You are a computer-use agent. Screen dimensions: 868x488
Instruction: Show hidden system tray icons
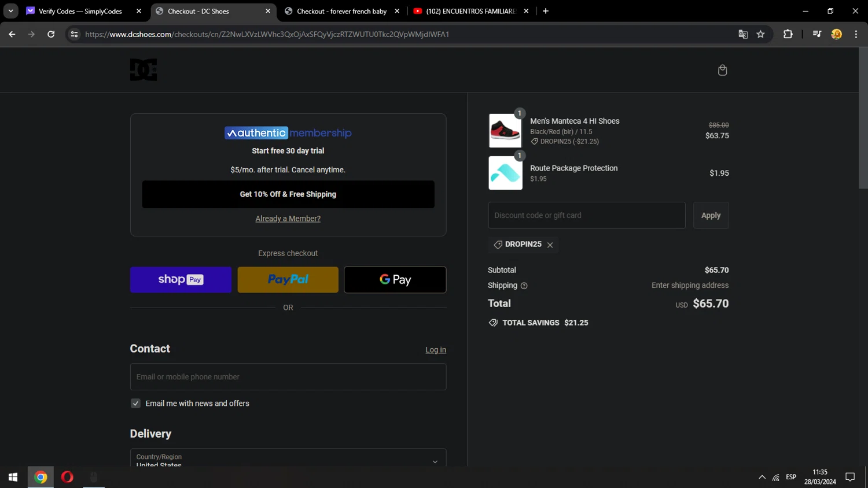762,477
